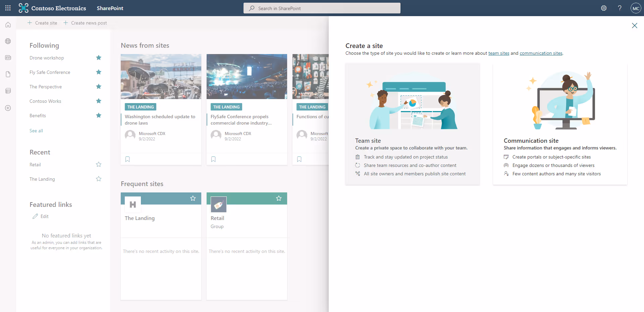
Task: Click the Retail site tag logo
Action: (x=219, y=204)
